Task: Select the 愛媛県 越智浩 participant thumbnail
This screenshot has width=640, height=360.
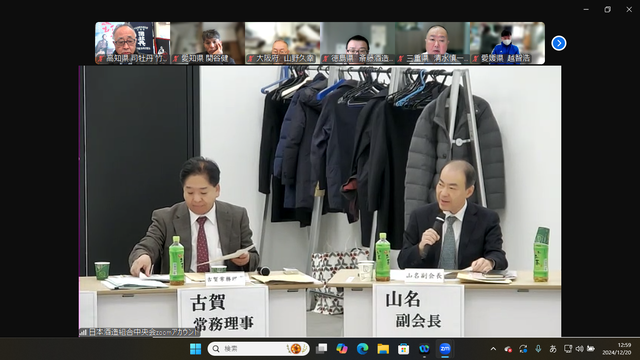Action: 507,43
